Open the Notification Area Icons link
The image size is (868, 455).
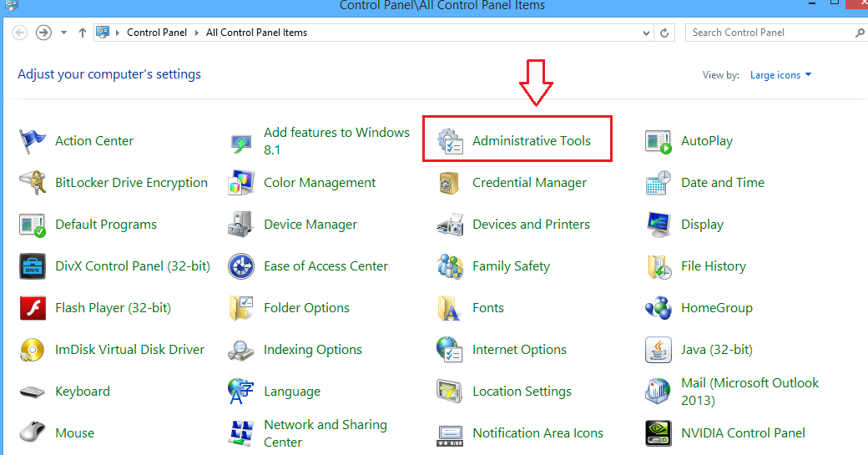[537, 433]
